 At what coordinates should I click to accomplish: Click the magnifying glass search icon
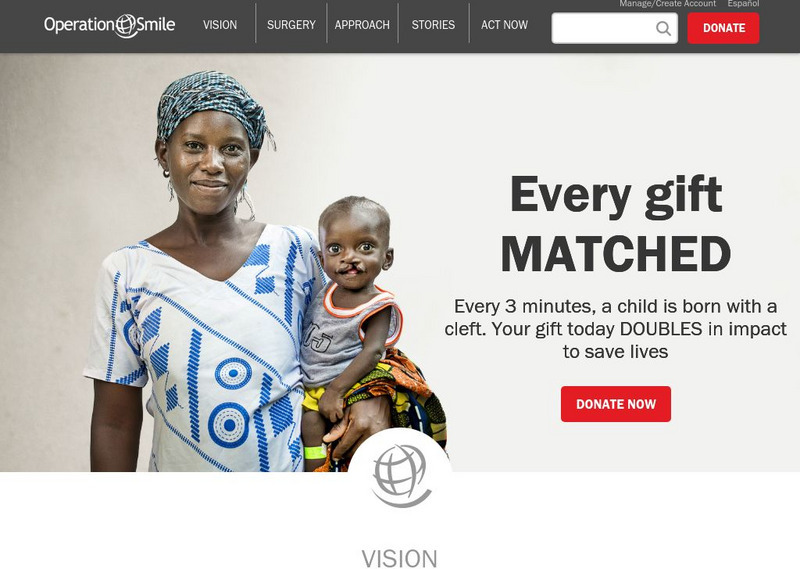(x=663, y=28)
